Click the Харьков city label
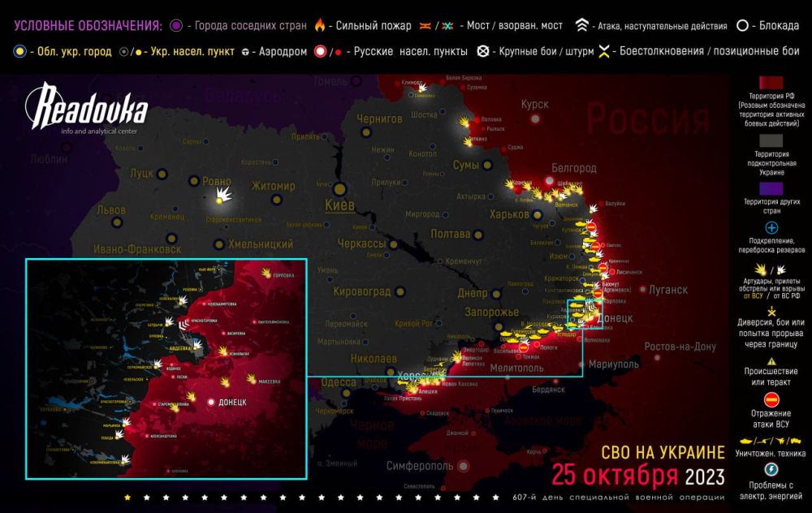 (509, 214)
